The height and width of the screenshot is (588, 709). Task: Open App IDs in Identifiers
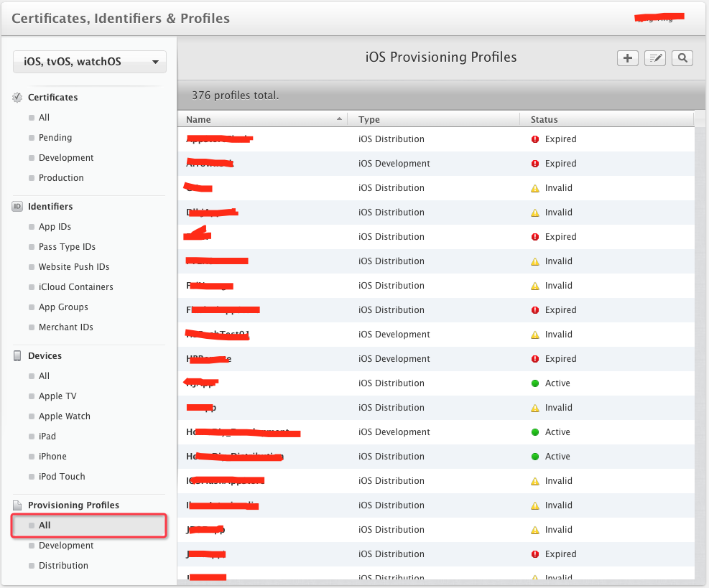click(x=55, y=227)
